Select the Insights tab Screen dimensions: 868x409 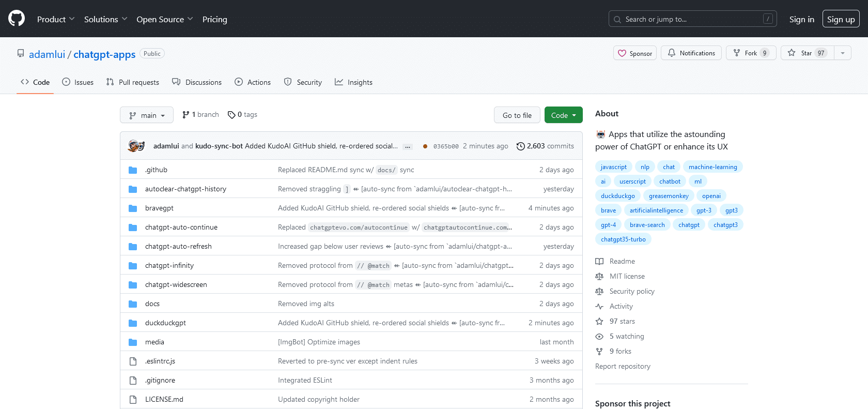[x=353, y=82]
